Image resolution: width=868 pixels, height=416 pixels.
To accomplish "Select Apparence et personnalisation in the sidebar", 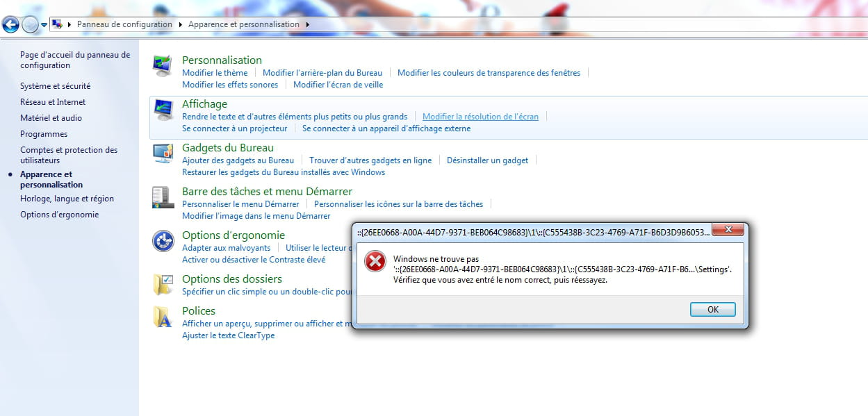I will pyautogui.click(x=51, y=179).
